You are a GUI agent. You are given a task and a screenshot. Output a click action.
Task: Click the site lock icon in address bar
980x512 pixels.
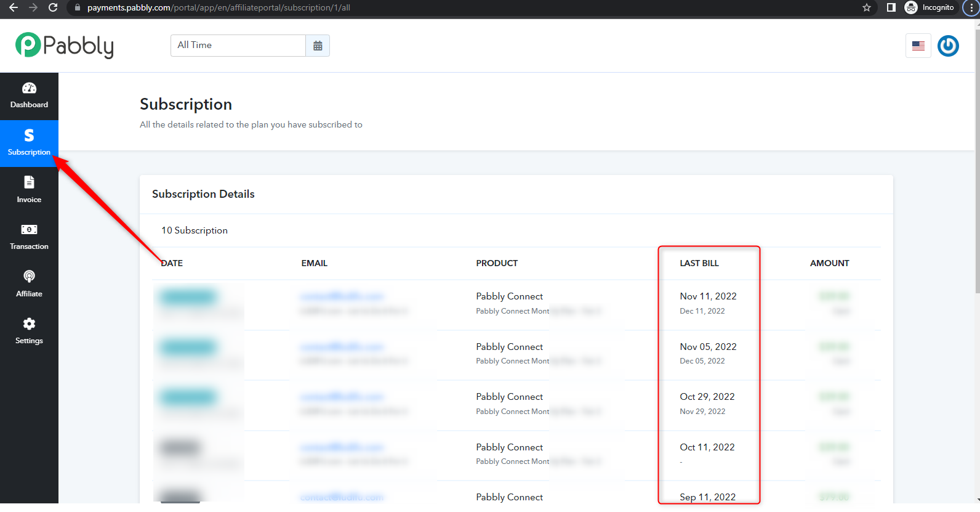coord(77,7)
